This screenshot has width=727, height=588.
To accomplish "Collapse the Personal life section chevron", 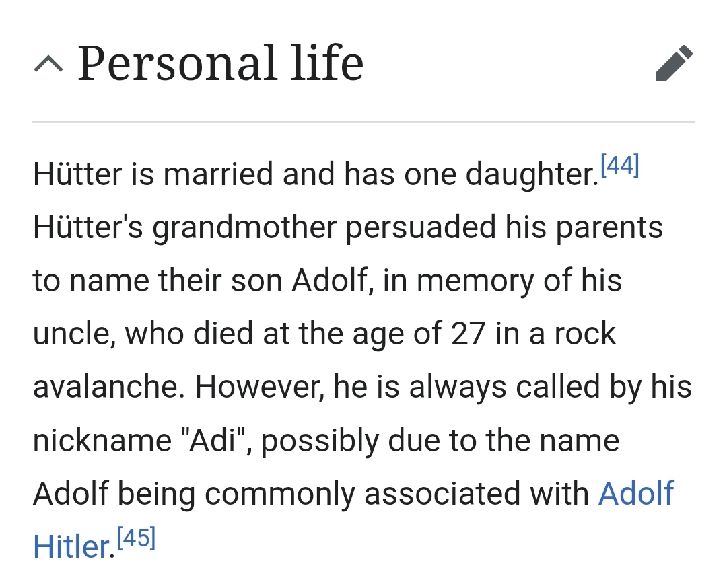I will [x=49, y=65].
